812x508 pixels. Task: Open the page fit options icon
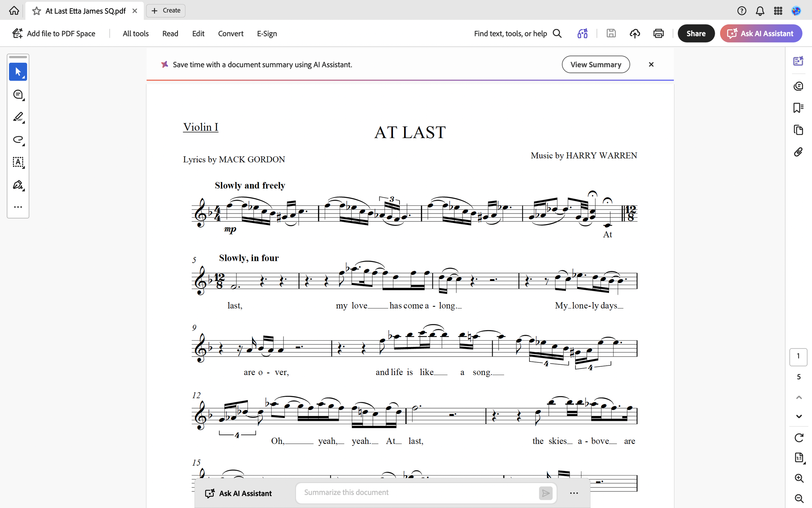point(799,458)
